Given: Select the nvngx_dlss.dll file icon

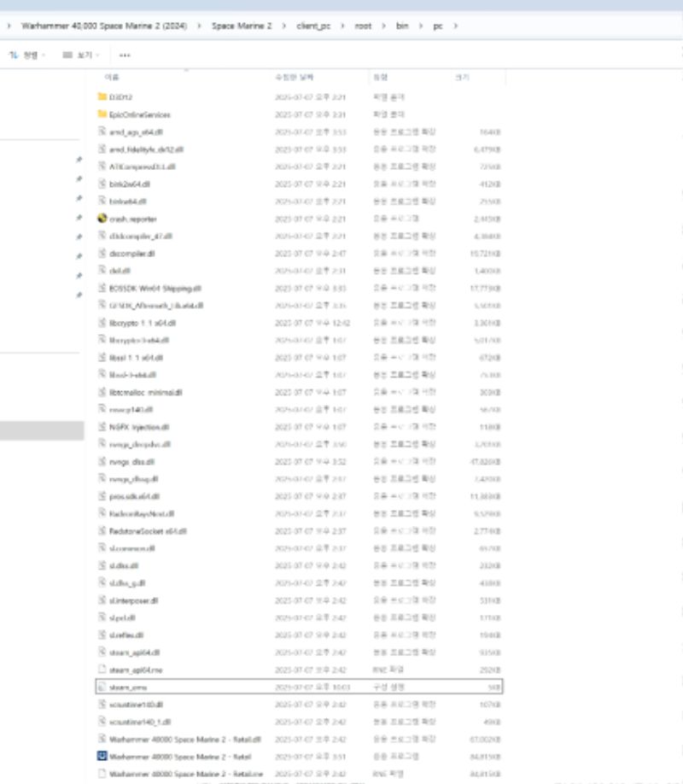Looking at the screenshot, I should 102,461.
